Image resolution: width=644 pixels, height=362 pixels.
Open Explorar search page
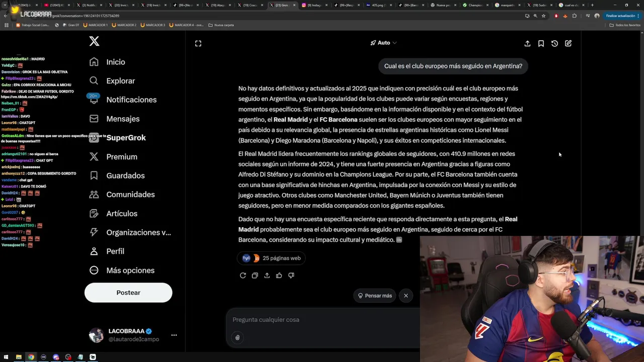pos(112,81)
